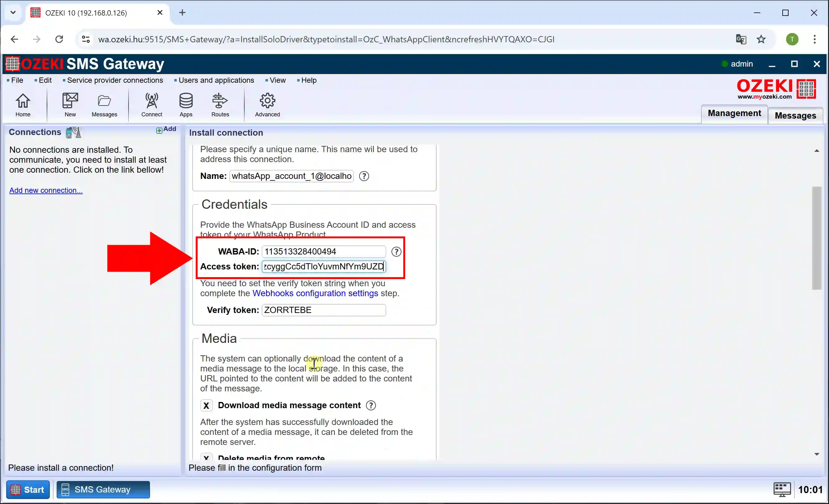
Task: Click the Connections phone and tower icon
Action: (73, 132)
